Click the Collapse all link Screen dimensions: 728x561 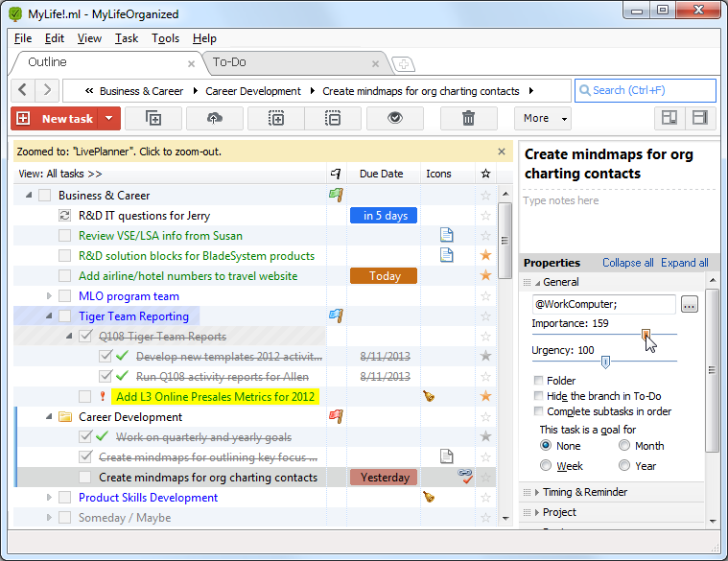(627, 263)
